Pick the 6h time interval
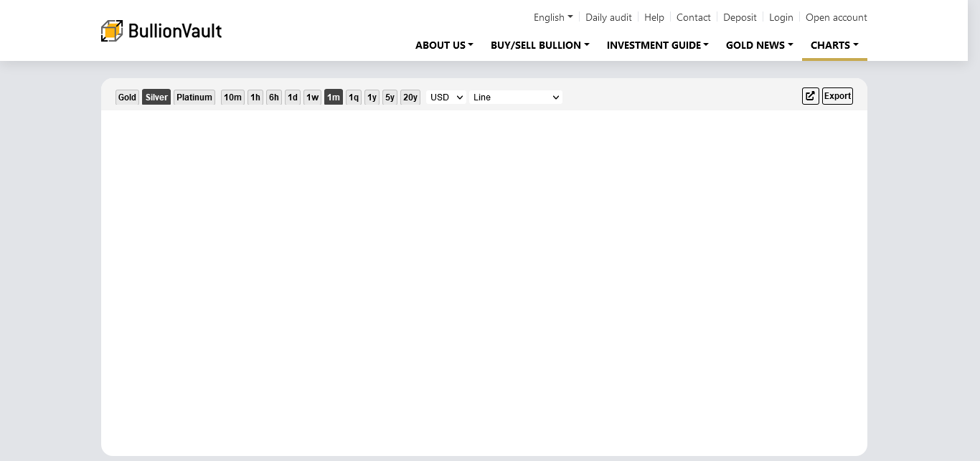980x461 pixels. pyautogui.click(x=274, y=98)
